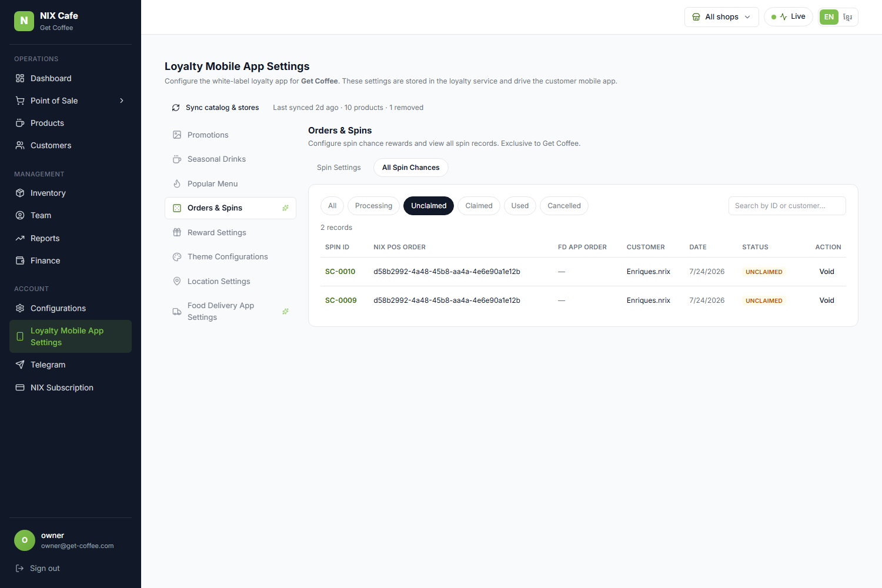
Task: Toggle the Live status indicator
Action: 789,16
